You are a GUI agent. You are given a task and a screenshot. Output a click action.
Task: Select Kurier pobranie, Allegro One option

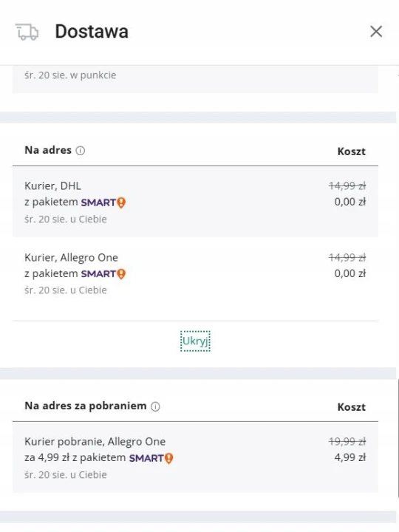(195, 457)
